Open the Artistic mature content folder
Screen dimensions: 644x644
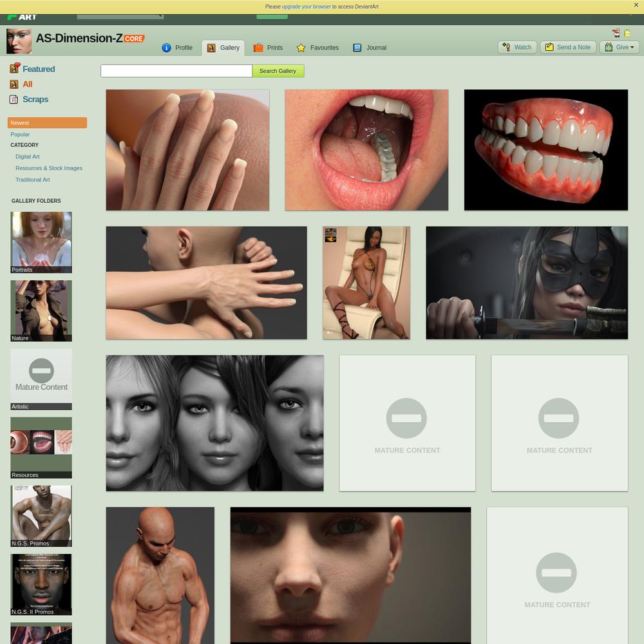41,379
